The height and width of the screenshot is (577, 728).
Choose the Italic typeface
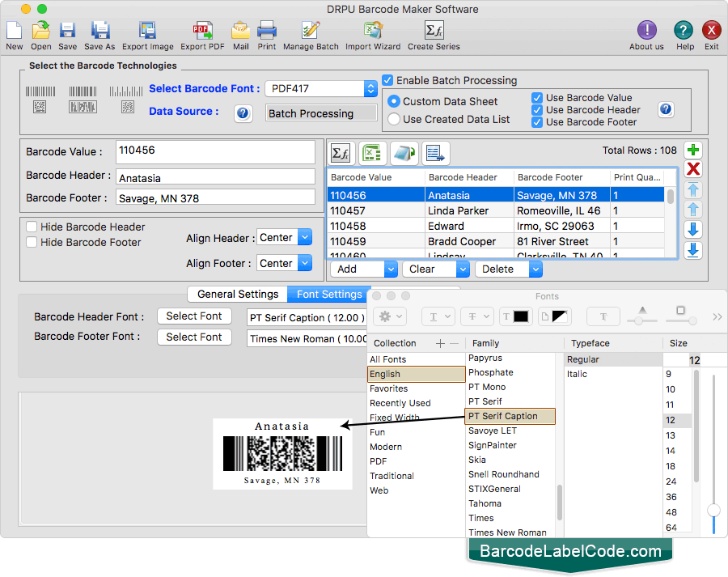[577, 374]
